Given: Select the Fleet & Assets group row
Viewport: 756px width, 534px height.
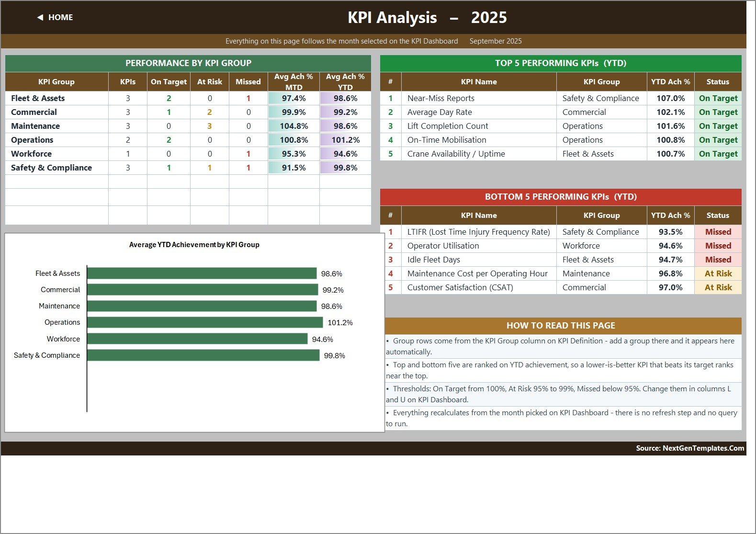Looking at the screenshot, I should pos(188,98).
